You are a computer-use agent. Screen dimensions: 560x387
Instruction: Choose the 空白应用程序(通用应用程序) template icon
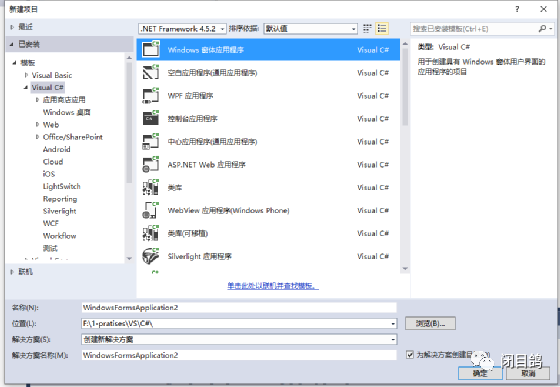[151, 72]
